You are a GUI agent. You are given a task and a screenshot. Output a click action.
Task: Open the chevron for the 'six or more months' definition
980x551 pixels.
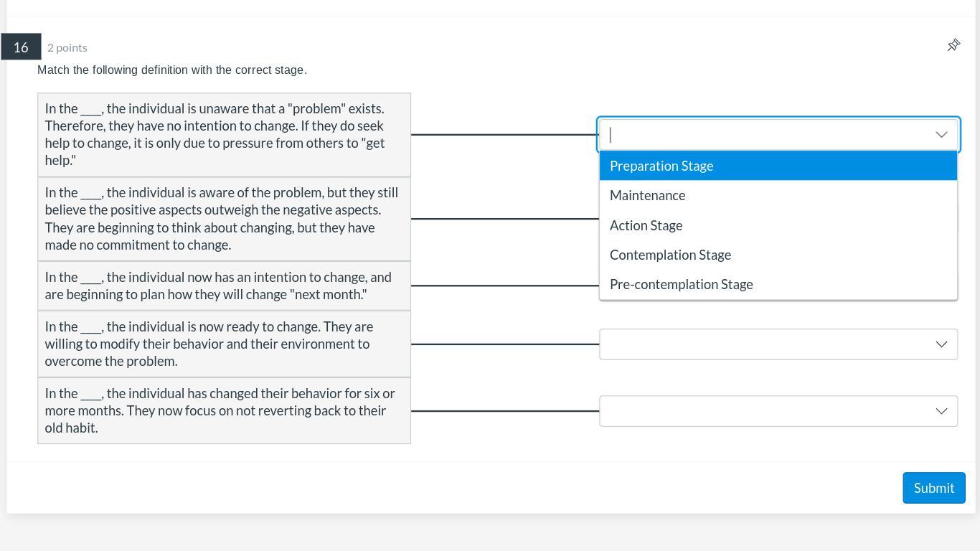click(x=941, y=411)
